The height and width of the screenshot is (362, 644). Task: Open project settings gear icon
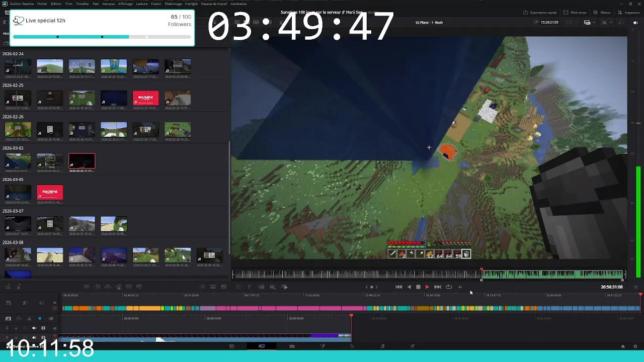point(635,346)
